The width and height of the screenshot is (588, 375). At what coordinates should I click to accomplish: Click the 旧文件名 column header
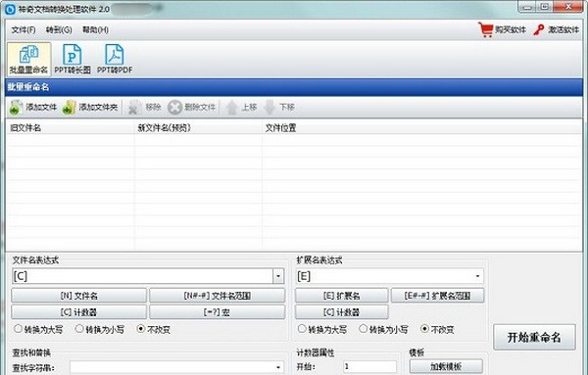pyautogui.click(x=70, y=128)
